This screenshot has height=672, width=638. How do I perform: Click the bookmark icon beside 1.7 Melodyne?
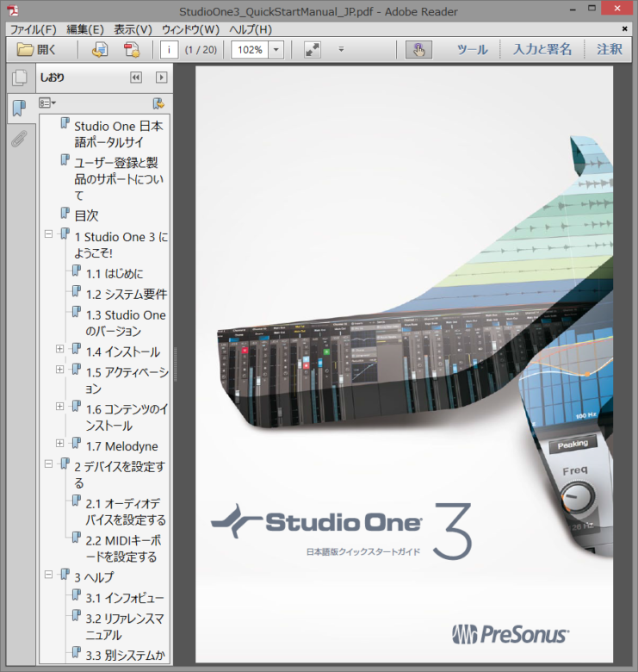(x=77, y=443)
